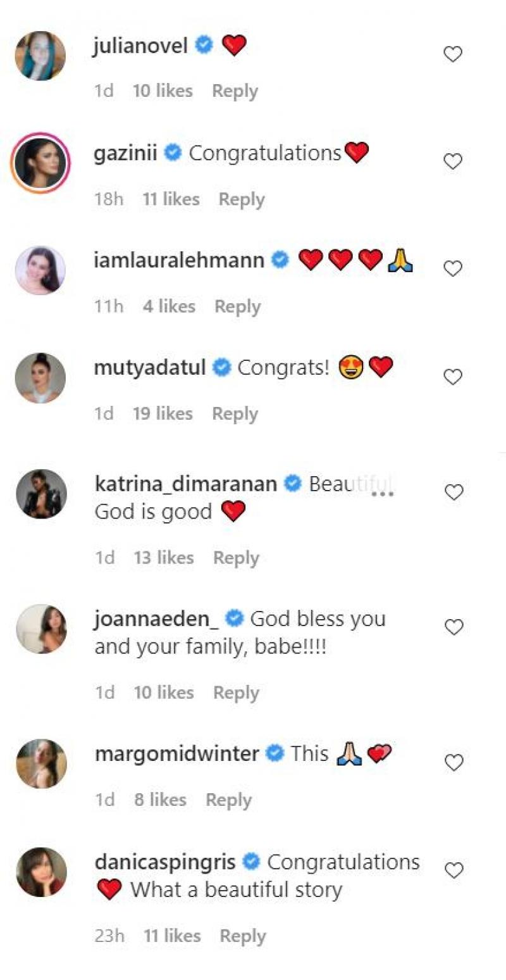Image resolution: width=506 pixels, height=980 pixels.
Task: Reply to joannaeden_'s comment
Action: point(236,693)
